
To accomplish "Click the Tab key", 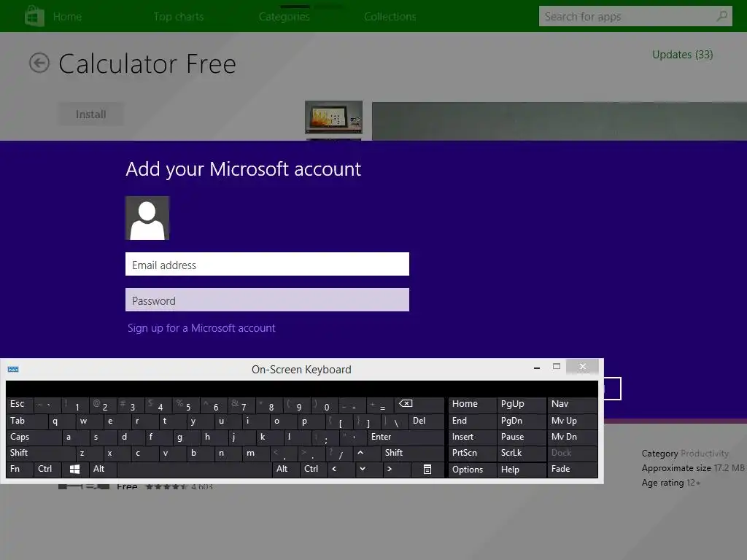I will click(x=27, y=421).
